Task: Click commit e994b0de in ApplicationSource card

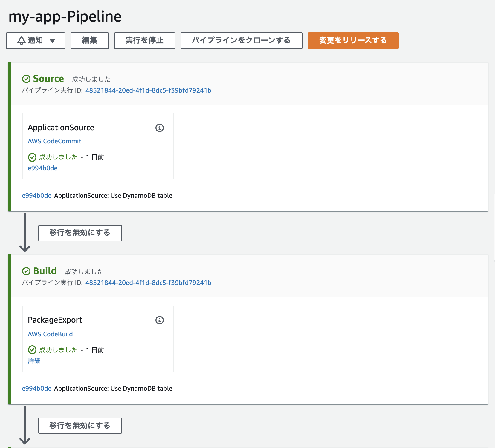Action: (42, 168)
